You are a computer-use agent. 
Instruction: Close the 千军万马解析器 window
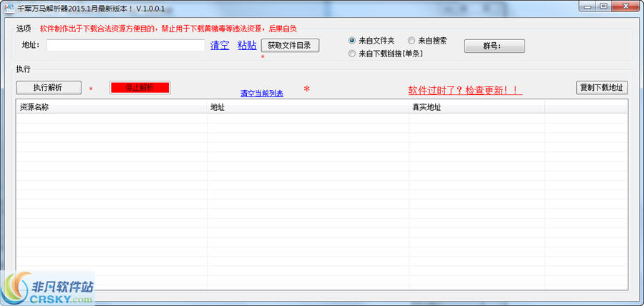[x=625, y=6]
